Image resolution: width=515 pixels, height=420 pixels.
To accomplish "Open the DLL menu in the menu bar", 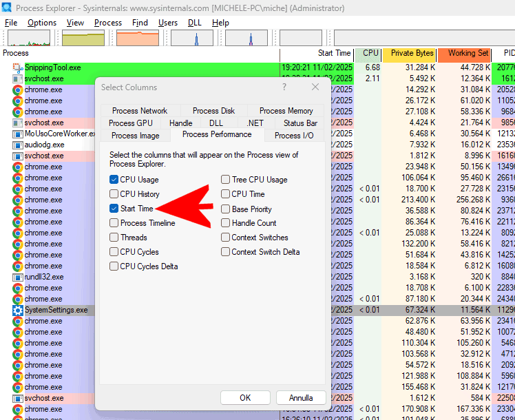I will point(194,23).
